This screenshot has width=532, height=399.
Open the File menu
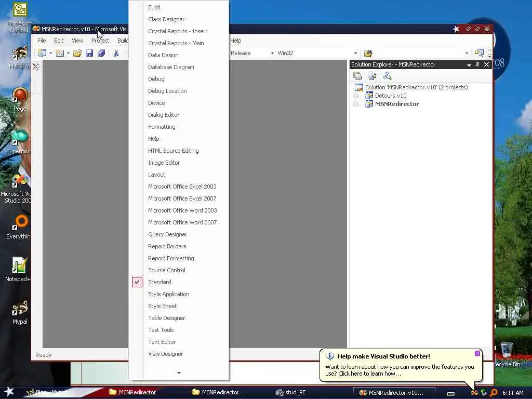pos(42,41)
